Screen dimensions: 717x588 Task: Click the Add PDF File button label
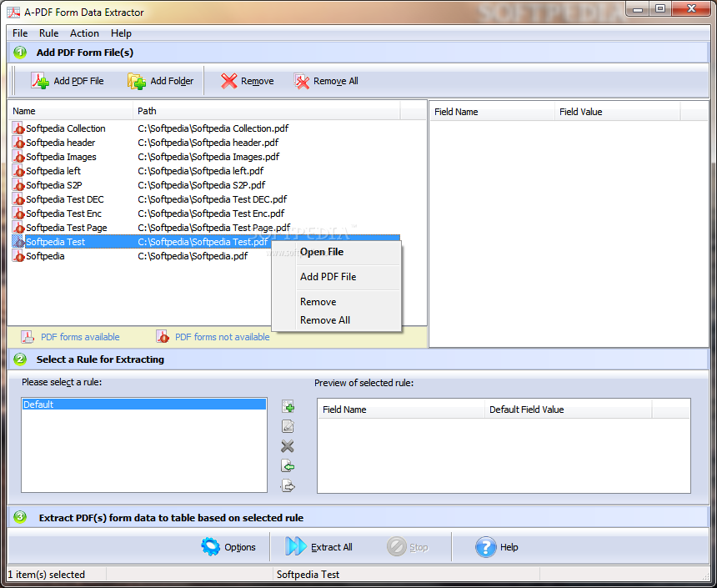[x=78, y=81]
